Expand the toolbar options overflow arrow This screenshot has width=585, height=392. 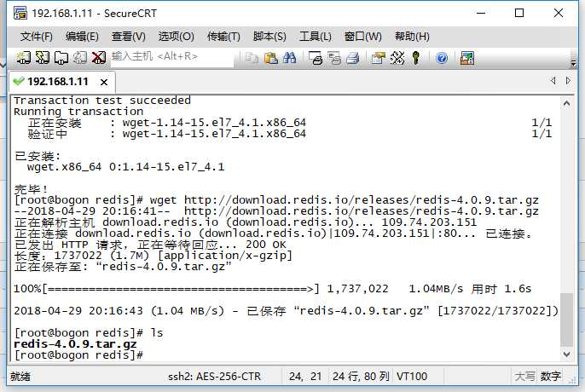click(573, 62)
